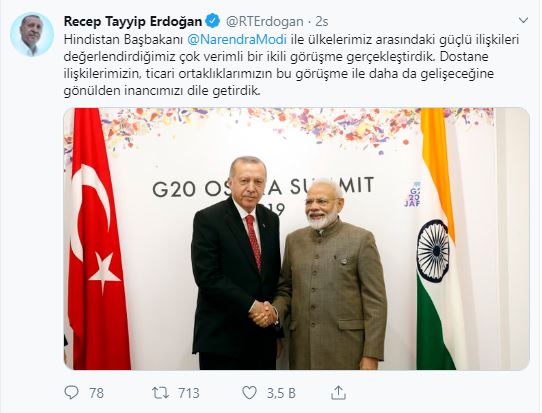
Task: Like the tweet with the heart icon
Action: [249, 393]
